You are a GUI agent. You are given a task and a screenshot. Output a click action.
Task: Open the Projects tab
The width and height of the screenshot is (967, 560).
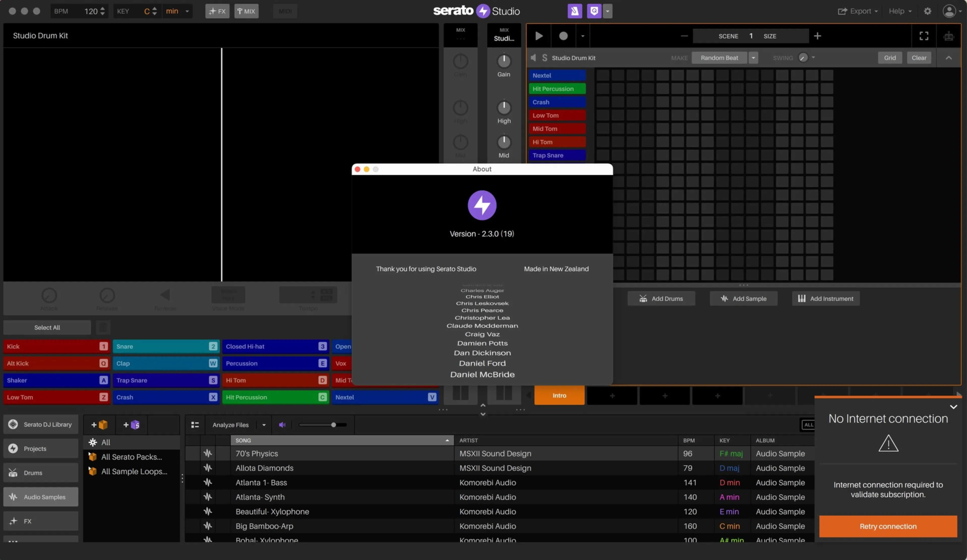[x=41, y=448]
